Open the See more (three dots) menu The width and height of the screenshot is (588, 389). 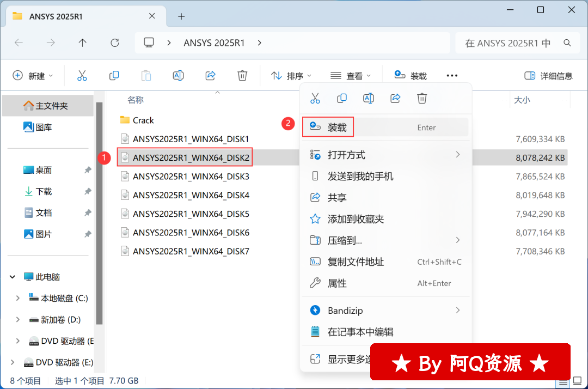[x=452, y=76]
